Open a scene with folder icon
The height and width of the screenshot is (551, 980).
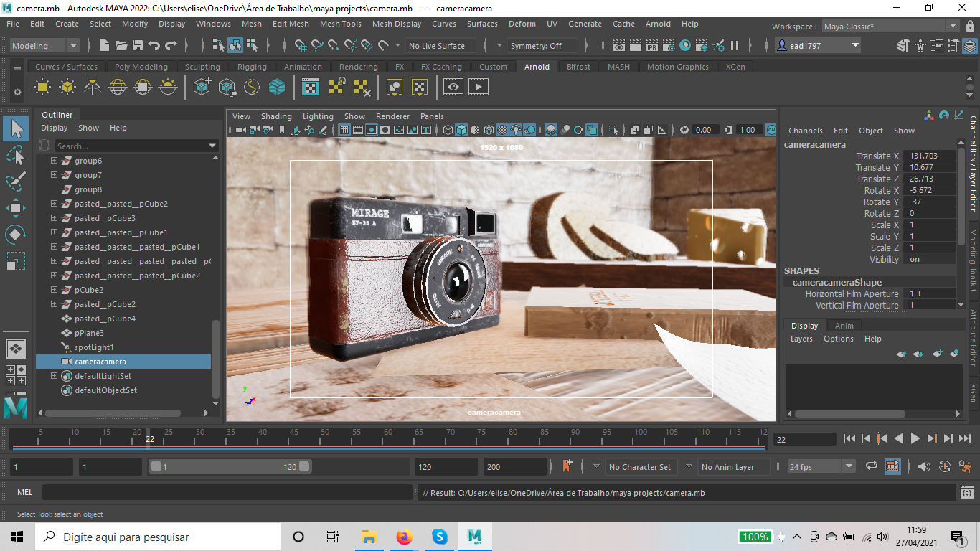coord(121,46)
